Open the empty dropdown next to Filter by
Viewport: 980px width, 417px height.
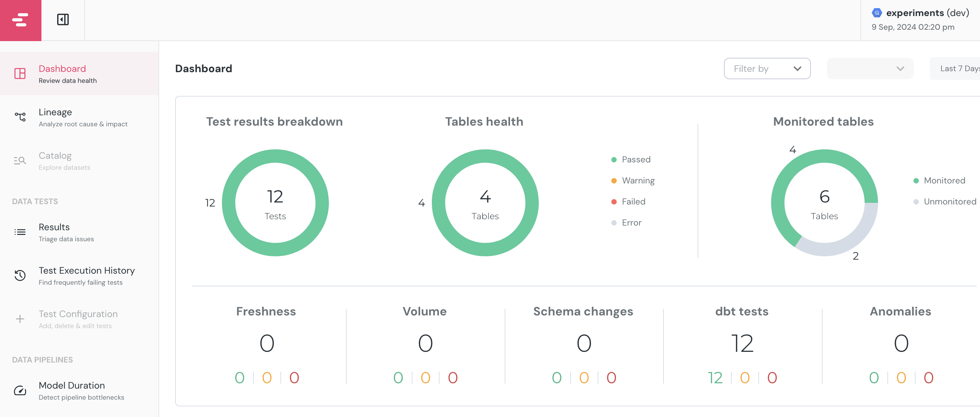pyautogui.click(x=870, y=68)
